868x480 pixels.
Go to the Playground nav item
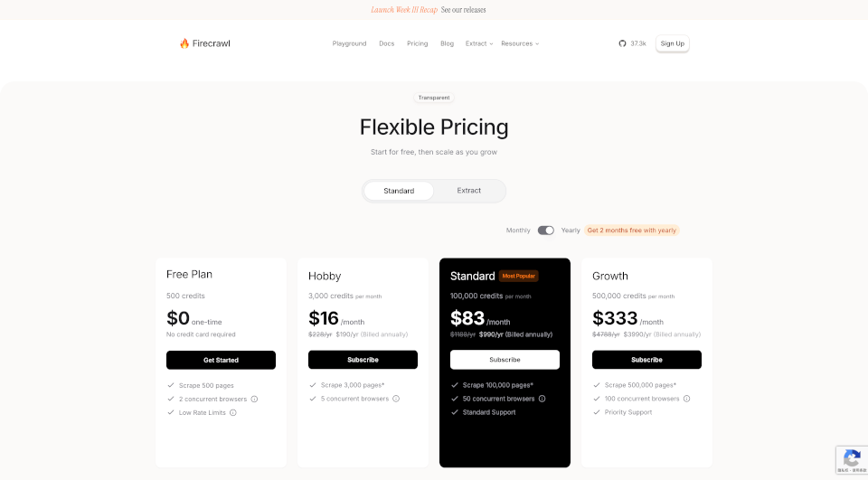point(349,43)
